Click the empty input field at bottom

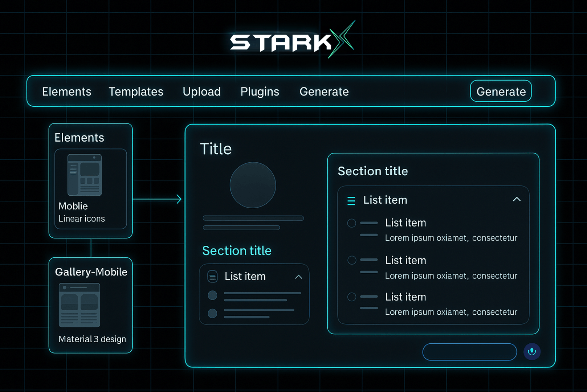pyautogui.click(x=470, y=352)
